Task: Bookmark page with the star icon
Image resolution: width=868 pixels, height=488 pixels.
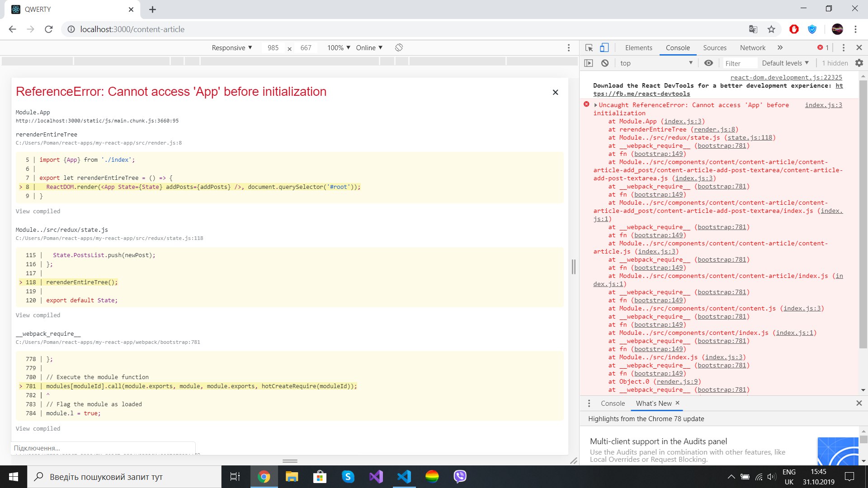Action: point(771,29)
